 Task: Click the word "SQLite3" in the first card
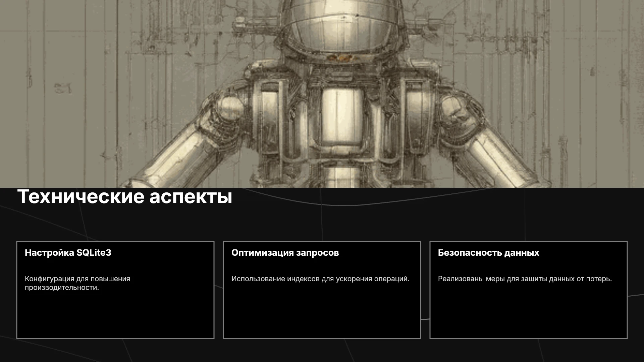point(94,253)
